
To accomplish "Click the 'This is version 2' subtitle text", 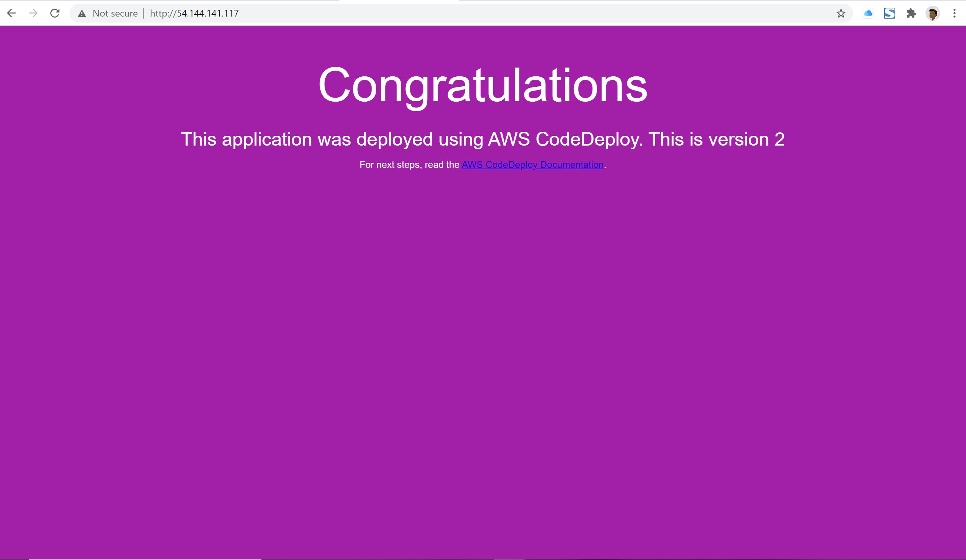I will tap(716, 139).
